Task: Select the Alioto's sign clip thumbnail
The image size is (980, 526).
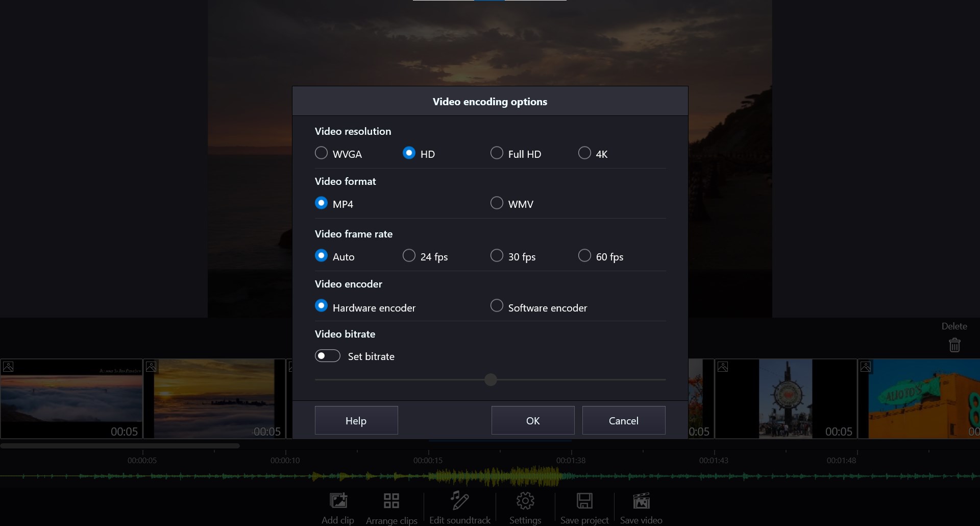Action: (x=919, y=399)
